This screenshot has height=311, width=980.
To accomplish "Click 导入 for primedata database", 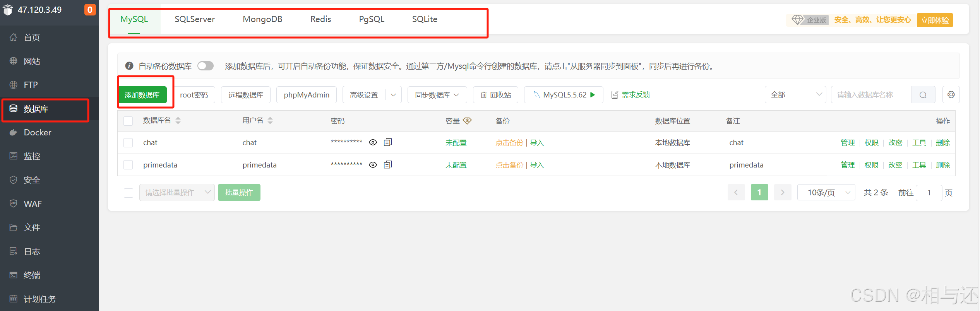I will (537, 165).
